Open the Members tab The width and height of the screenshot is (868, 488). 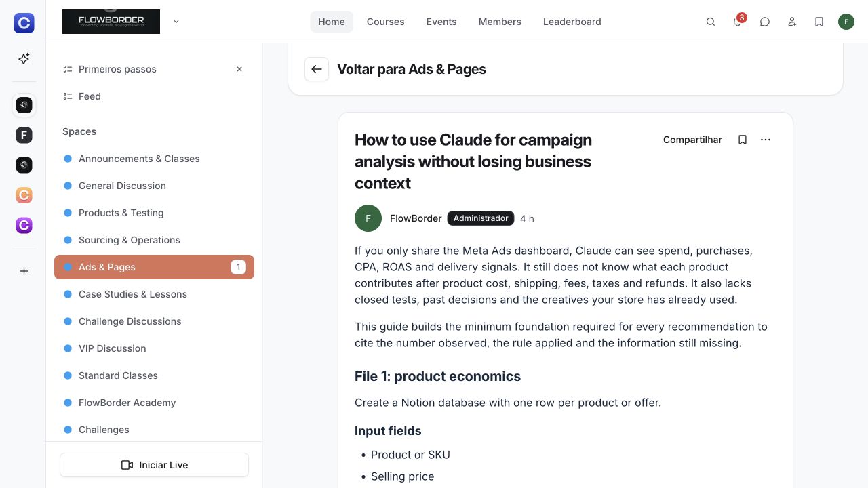point(500,22)
